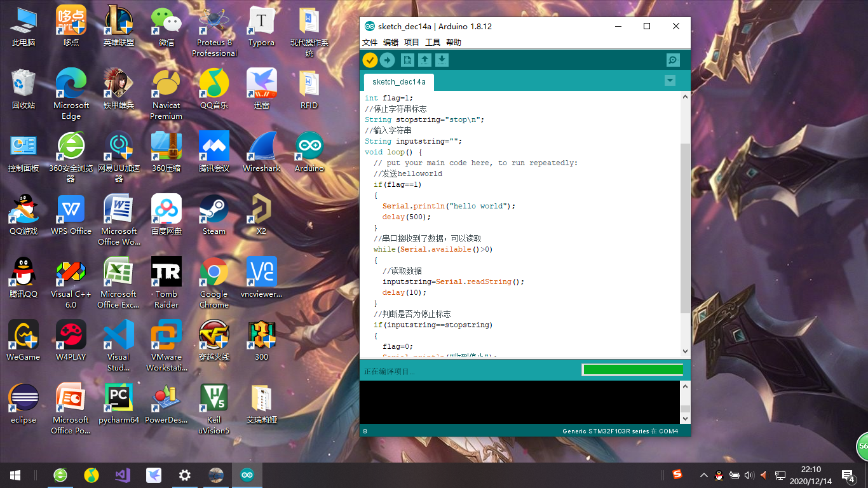
Task: Click the console scrollbar down arrow
Action: coord(685,419)
